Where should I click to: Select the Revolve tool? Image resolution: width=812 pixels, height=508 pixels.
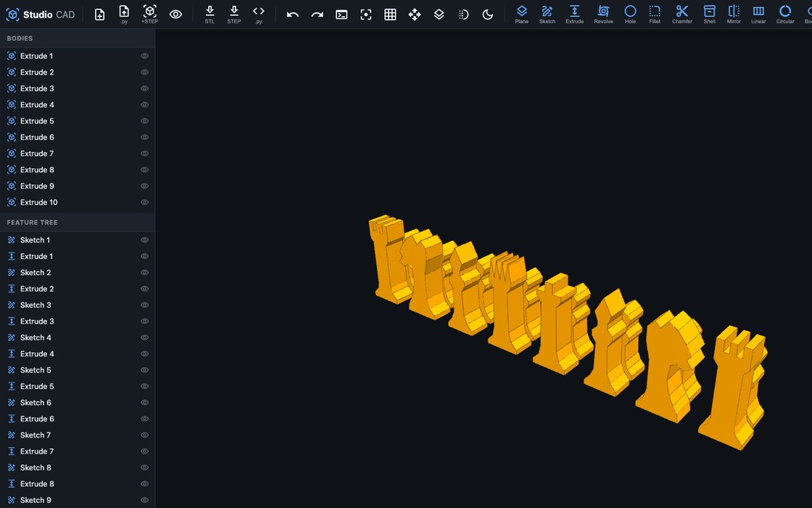pyautogui.click(x=603, y=14)
